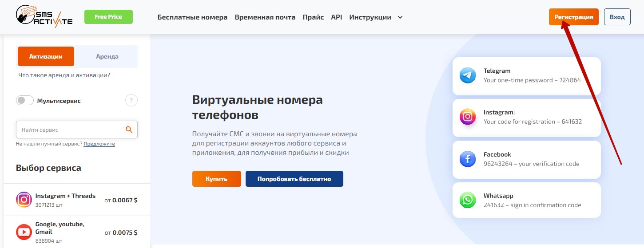Screen dimensions: 644x248
Task: Click the Whatsapp icon in notification card
Action: pos(468,200)
